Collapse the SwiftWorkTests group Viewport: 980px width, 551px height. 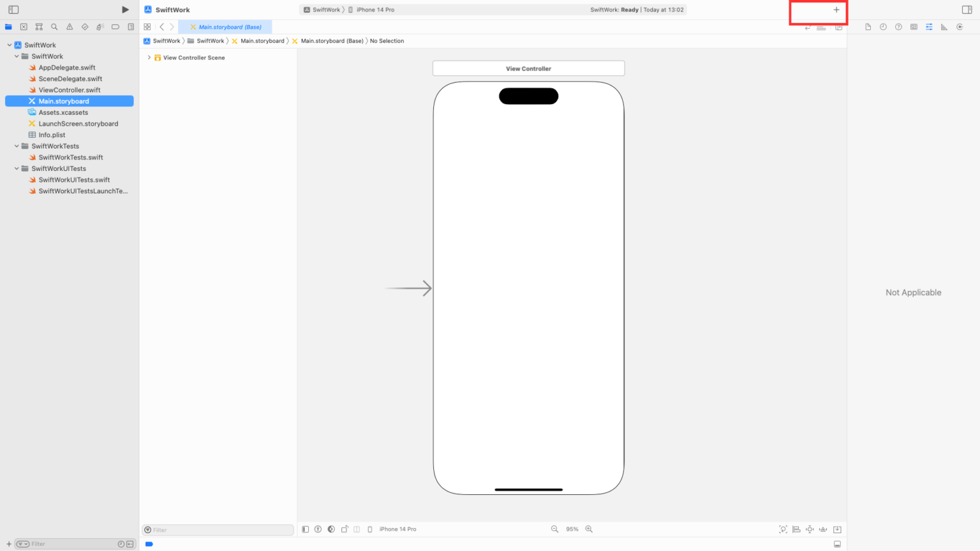click(x=16, y=146)
